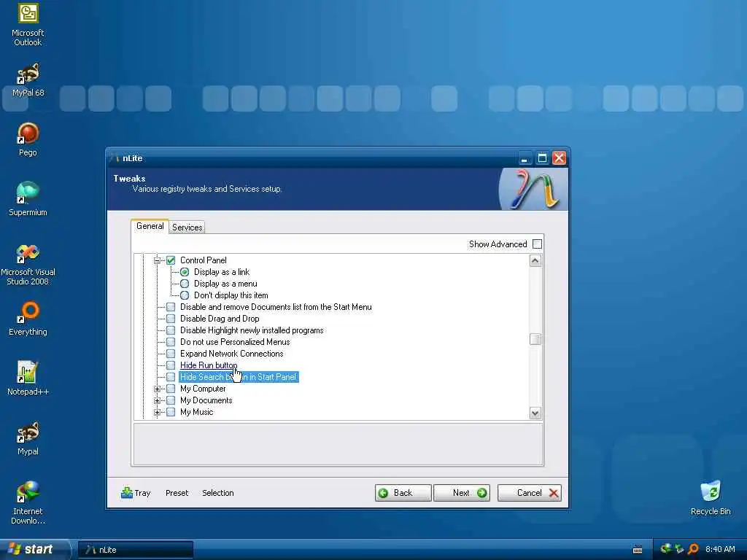747x560 pixels.
Task: Click the orange magnifier tray icon
Action: click(x=693, y=549)
